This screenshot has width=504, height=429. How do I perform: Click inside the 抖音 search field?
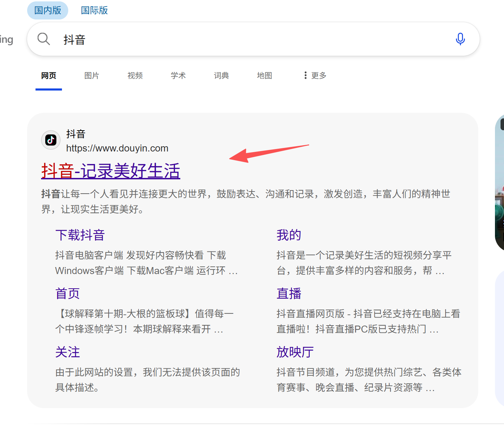point(244,39)
